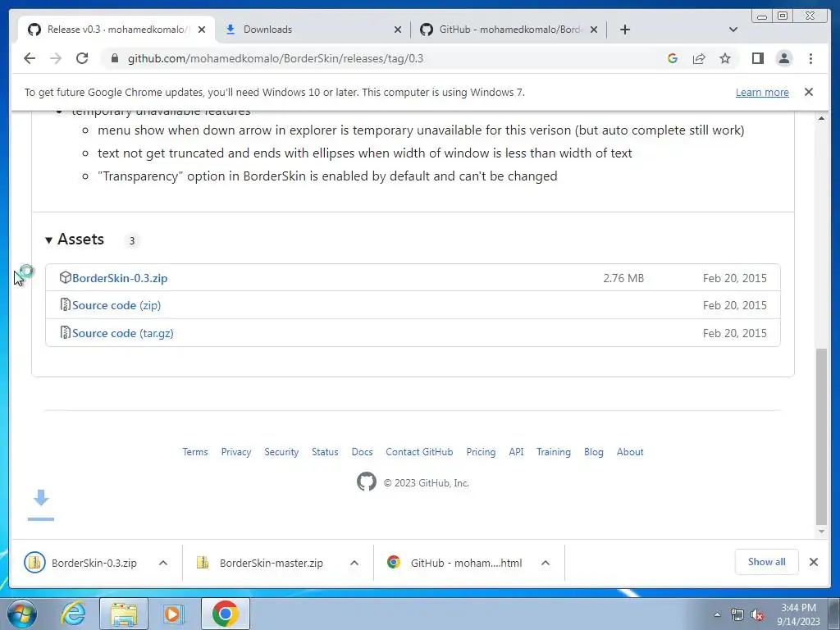Open Contact GitHub footer link

419,452
